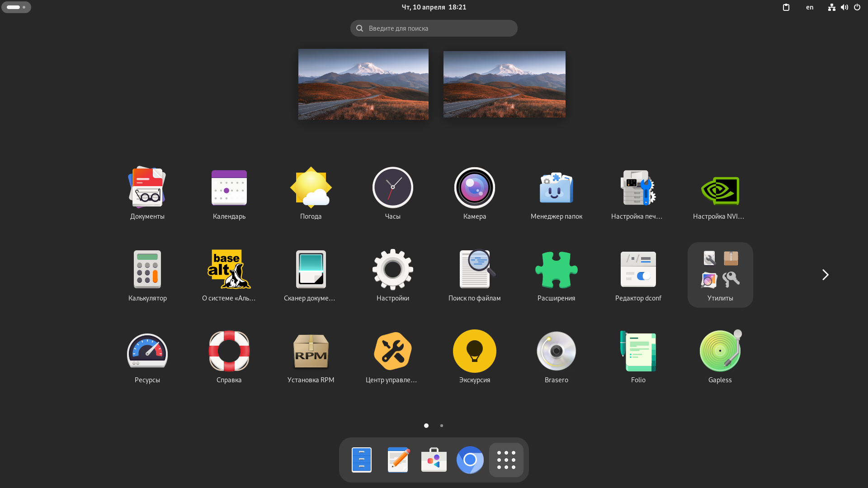This screenshot has height=488, width=868.
Task: Open the Документы app
Action: pos(147,193)
